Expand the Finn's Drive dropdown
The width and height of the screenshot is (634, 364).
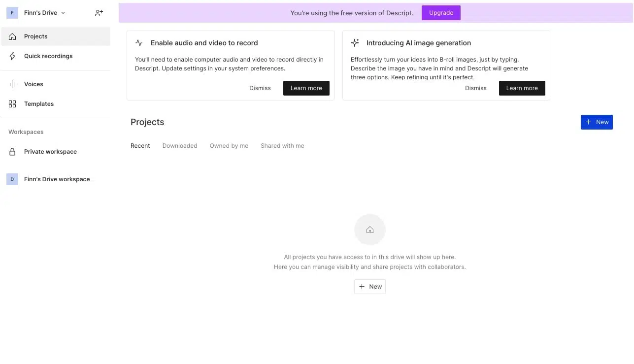64,12
